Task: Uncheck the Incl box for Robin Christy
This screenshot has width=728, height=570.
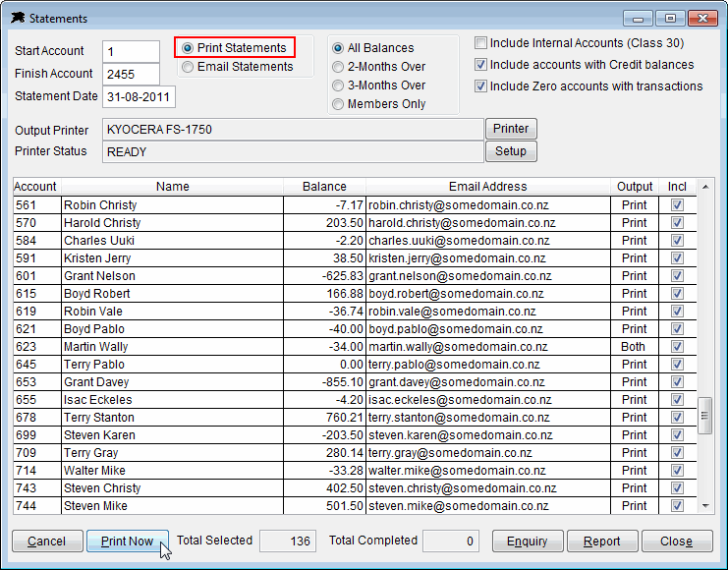Action: coord(677,204)
